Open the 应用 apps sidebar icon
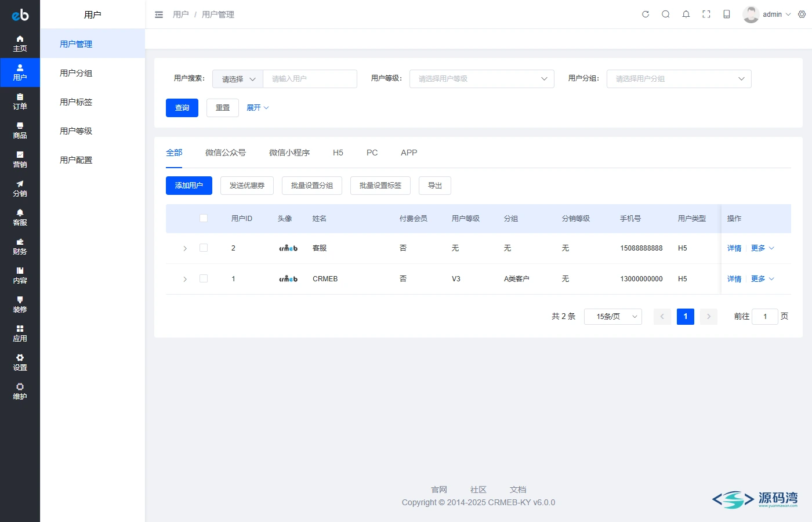The image size is (812, 522). 20,333
